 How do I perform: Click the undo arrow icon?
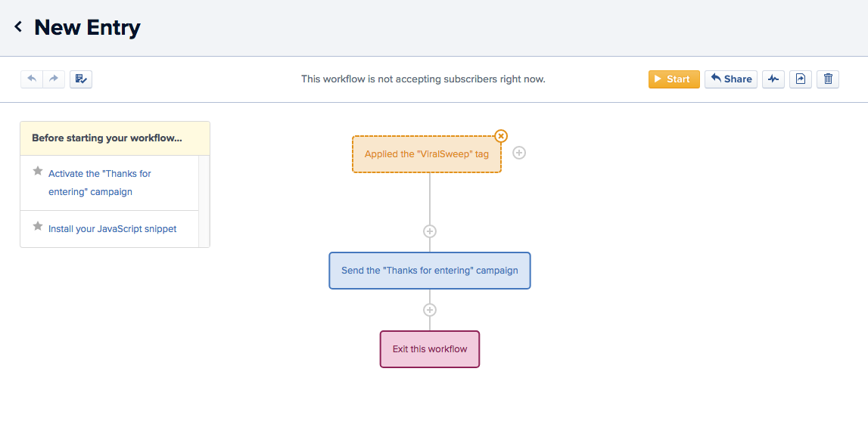pos(31,79)
